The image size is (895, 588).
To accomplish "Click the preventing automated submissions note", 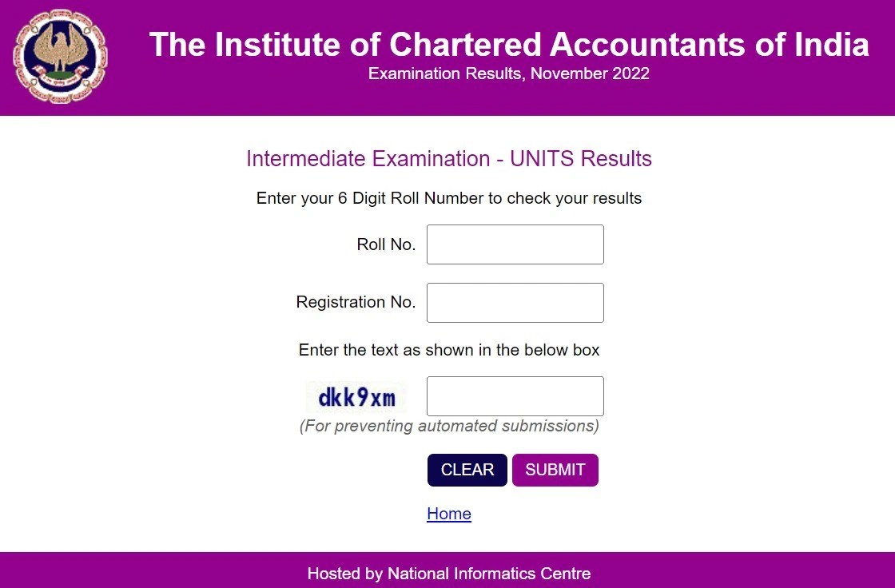I will point(449,426).
